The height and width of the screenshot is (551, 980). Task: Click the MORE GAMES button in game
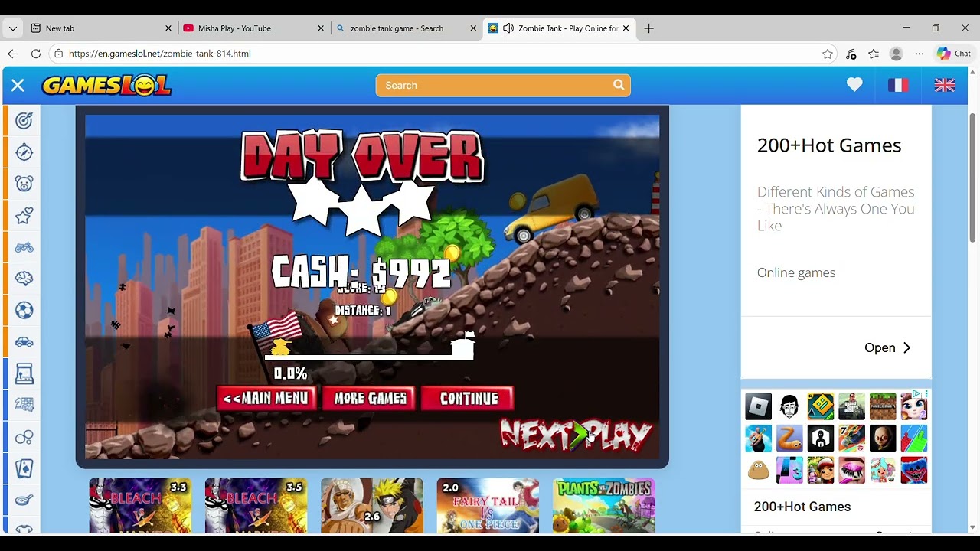pos(370,399)
